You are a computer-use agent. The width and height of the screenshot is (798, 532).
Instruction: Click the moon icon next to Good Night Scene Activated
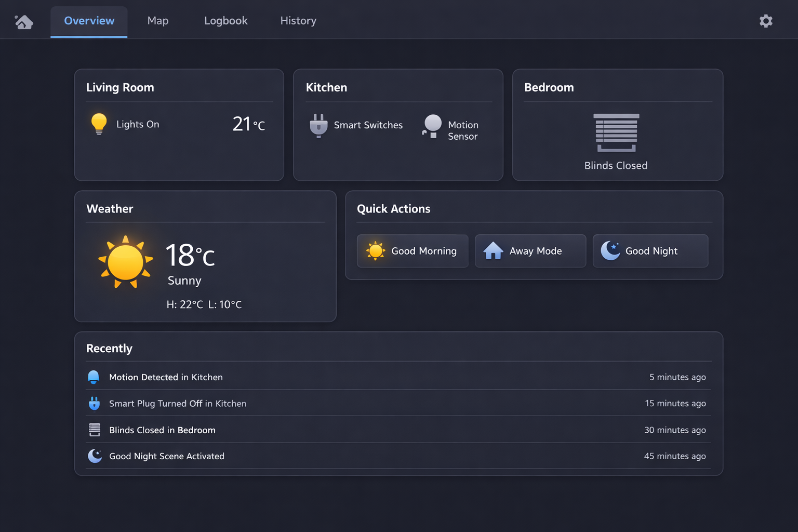(x=94, y=456)
